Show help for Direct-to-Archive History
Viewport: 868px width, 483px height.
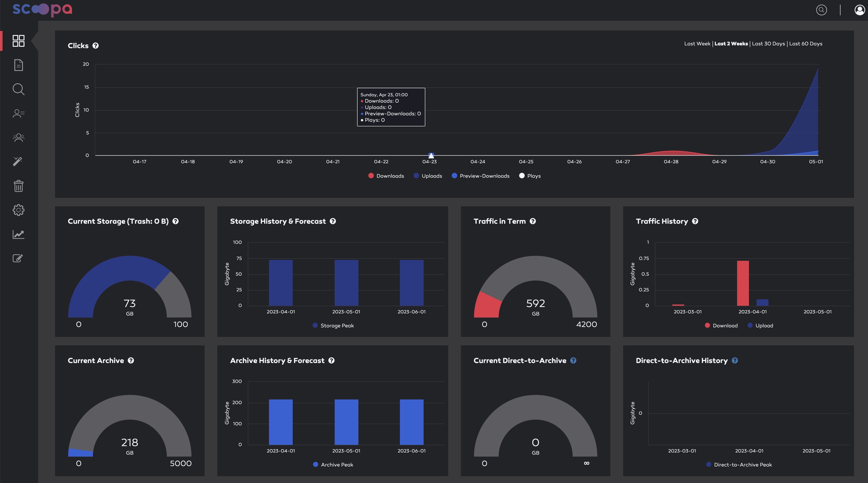tap(735, 361)
